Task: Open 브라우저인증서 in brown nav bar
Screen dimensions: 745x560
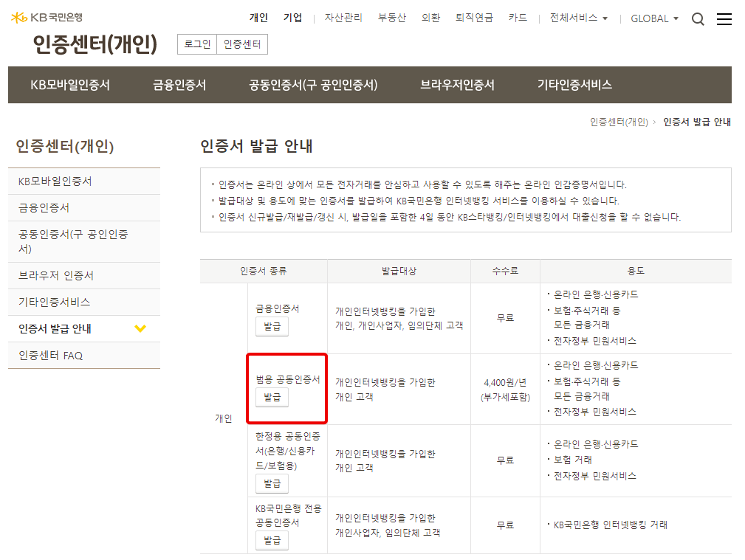Action: tap(458, 85)
